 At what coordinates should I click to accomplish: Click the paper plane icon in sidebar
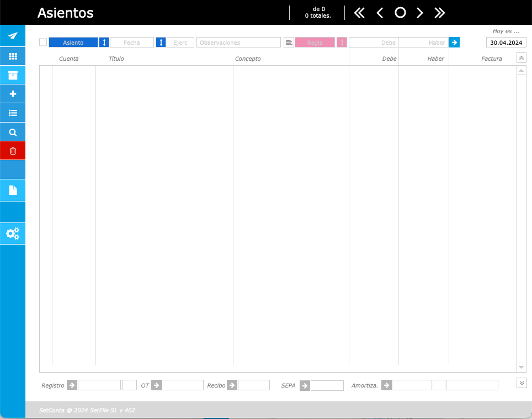(x=13, y=36)
